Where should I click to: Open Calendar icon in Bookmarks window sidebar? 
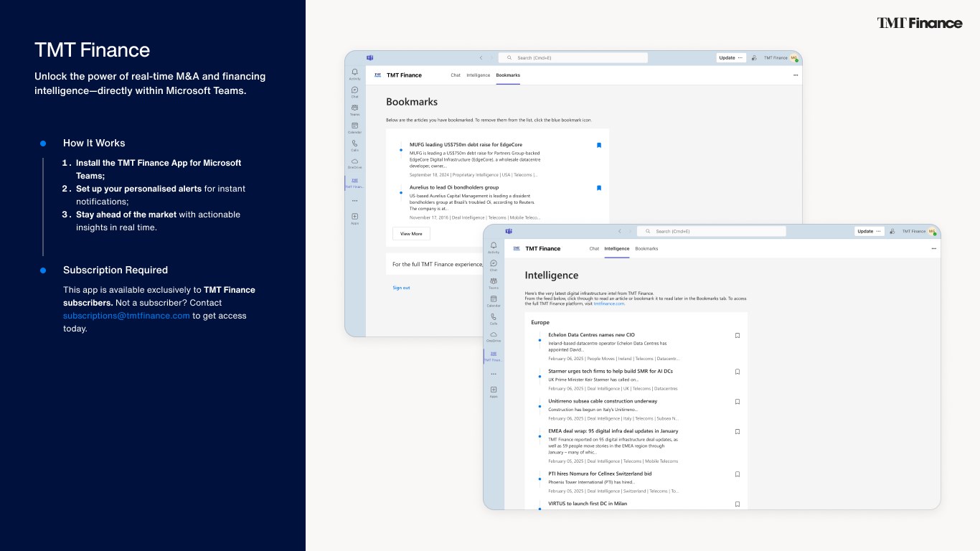coord(354,127)
